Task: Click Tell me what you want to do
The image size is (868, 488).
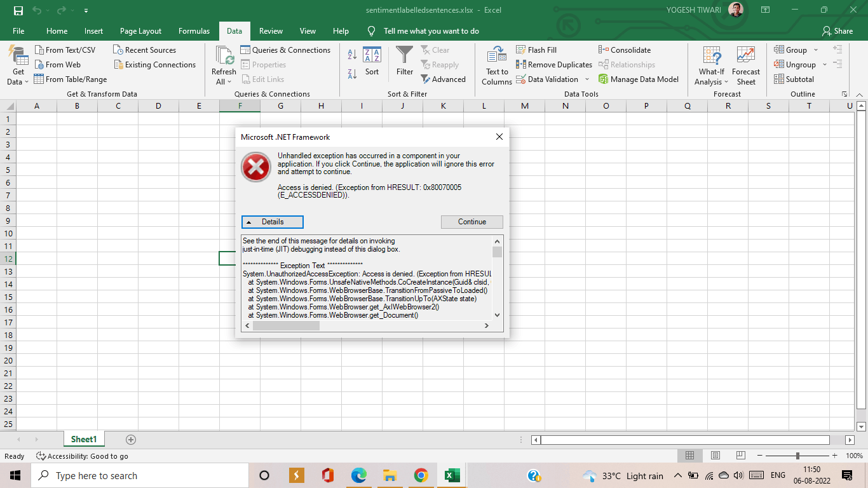Action: (431, 30)
